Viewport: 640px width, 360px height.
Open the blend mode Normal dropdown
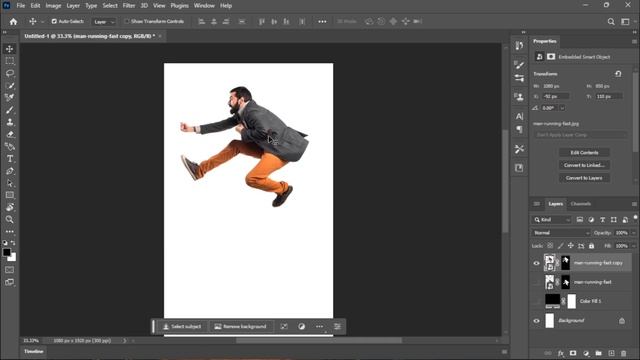pos(561,233)
